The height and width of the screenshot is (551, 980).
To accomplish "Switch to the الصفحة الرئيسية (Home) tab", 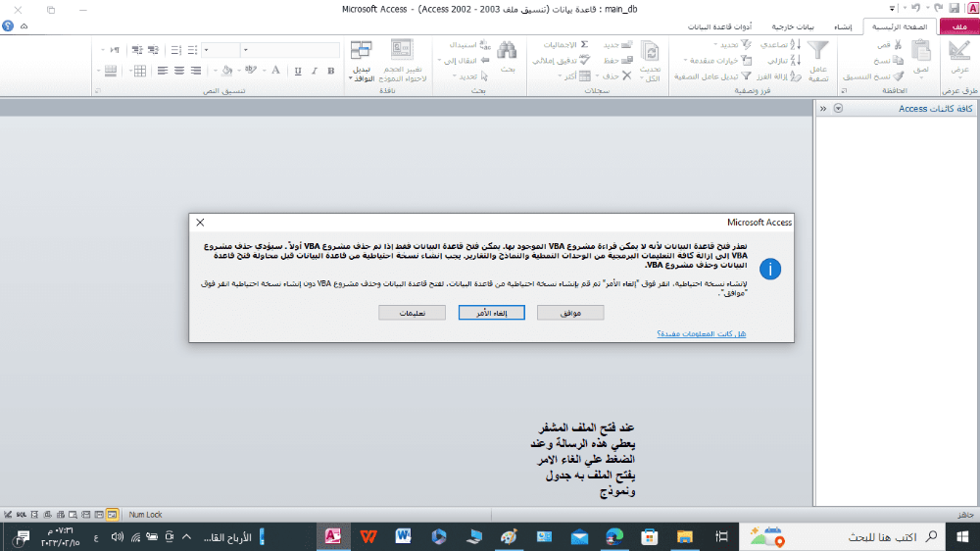I will coord(900,26).
